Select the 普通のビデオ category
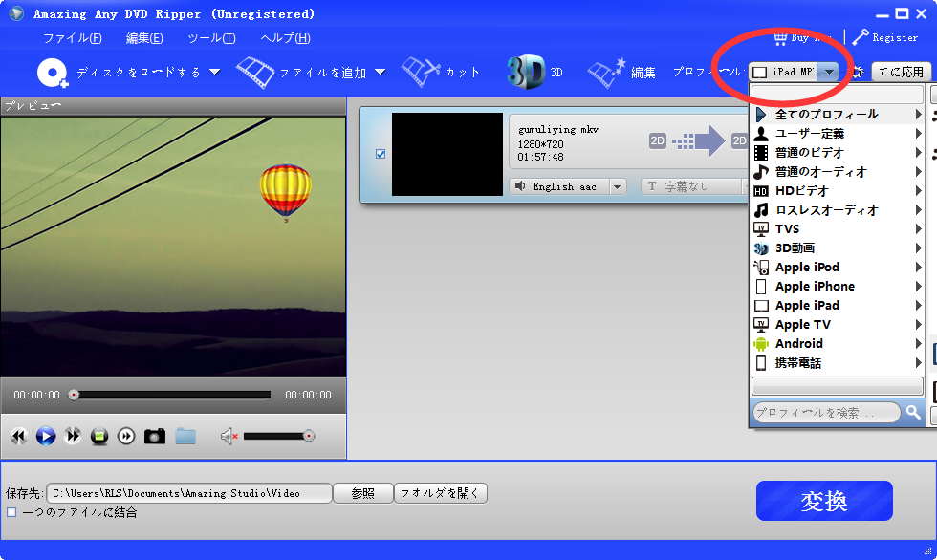Image resolution: width=937 pixels, height=560 pixels. (838, 152)
